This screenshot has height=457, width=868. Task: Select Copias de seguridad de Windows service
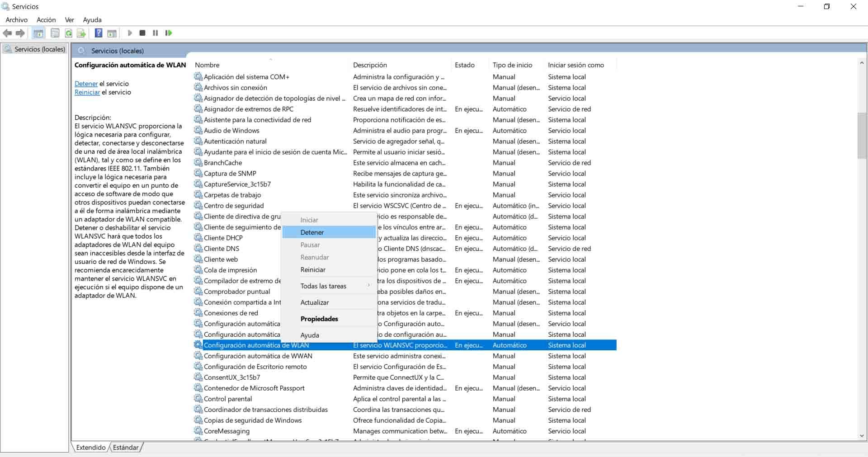click(253, 420)
